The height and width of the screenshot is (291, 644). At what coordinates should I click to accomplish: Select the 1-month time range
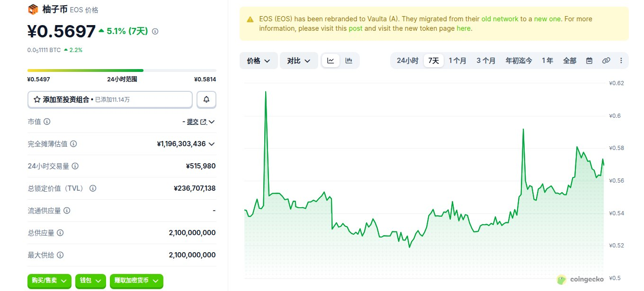tap(457, 61)
